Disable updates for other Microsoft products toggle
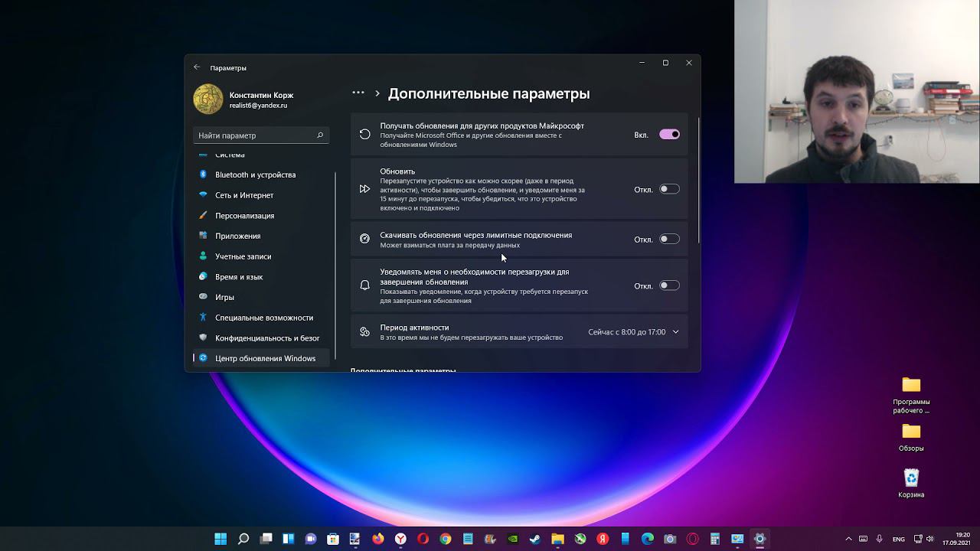Viewport: 980px width, 551px height. coord(669,135)
